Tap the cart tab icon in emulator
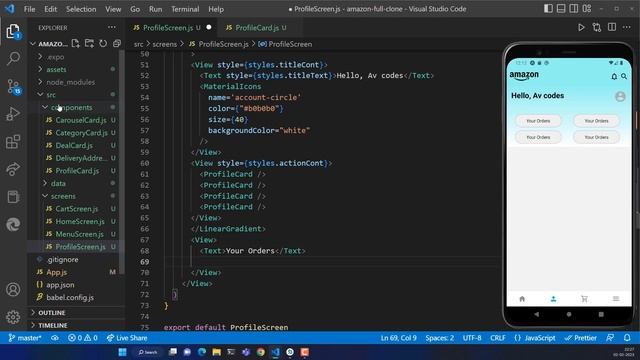 [584, 299]
